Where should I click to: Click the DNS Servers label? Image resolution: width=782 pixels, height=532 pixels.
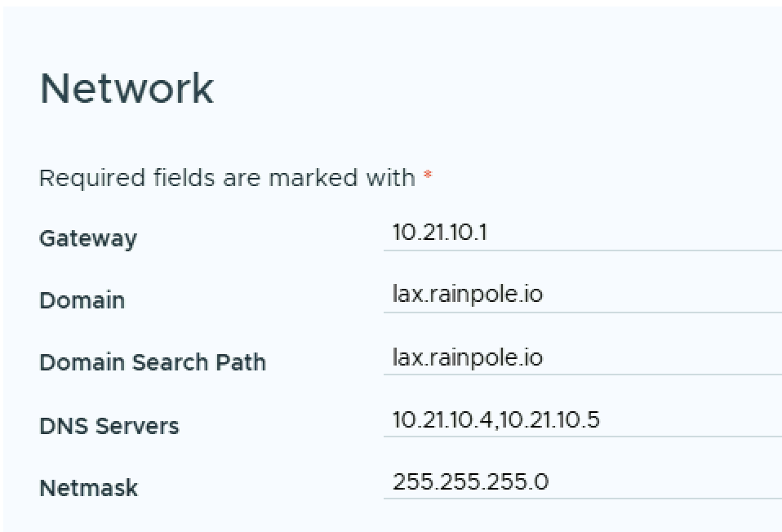[x=109, y=426]
